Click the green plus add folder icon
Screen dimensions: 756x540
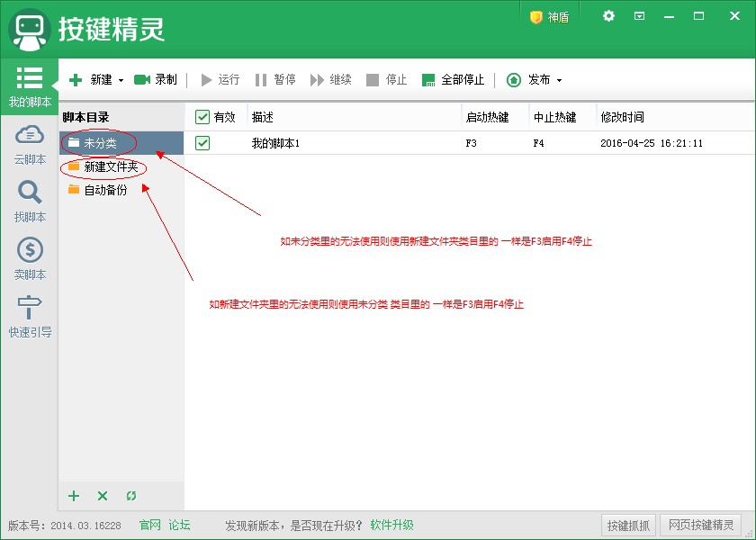[x=75, y=496]
